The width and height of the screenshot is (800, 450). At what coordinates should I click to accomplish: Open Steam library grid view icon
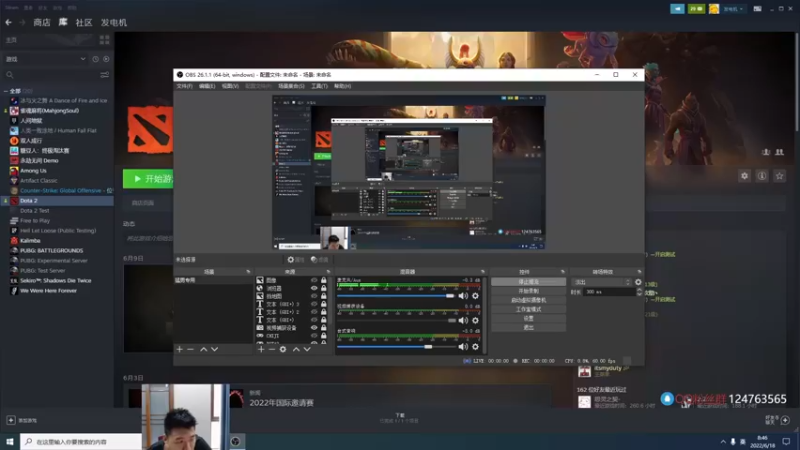tap(105, 40)
